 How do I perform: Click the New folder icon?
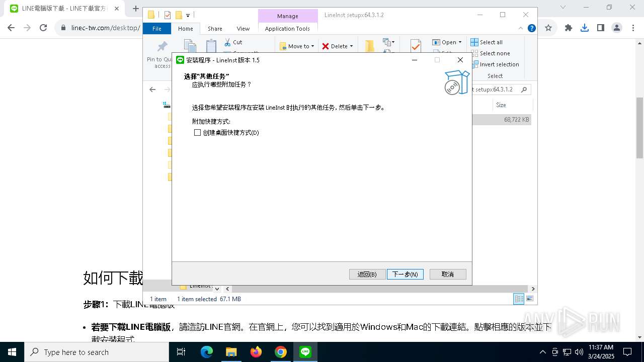370,46
